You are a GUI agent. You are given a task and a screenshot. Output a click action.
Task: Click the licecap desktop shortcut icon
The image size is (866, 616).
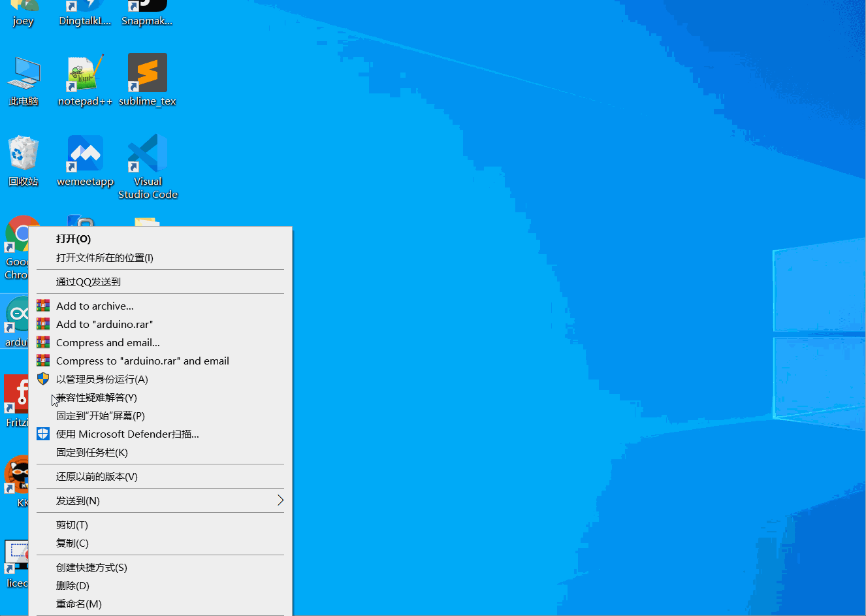[x=16, y=557]
